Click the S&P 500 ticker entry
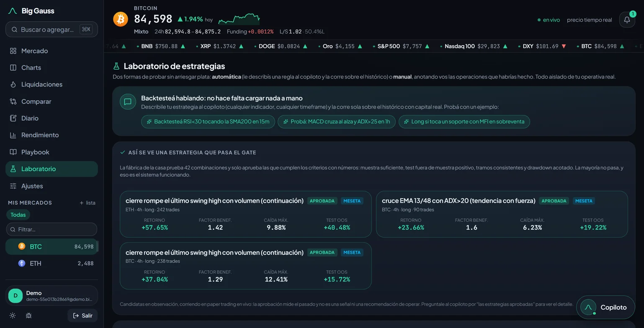The height and width of the screenshot is (328, 644). point(401,46)
